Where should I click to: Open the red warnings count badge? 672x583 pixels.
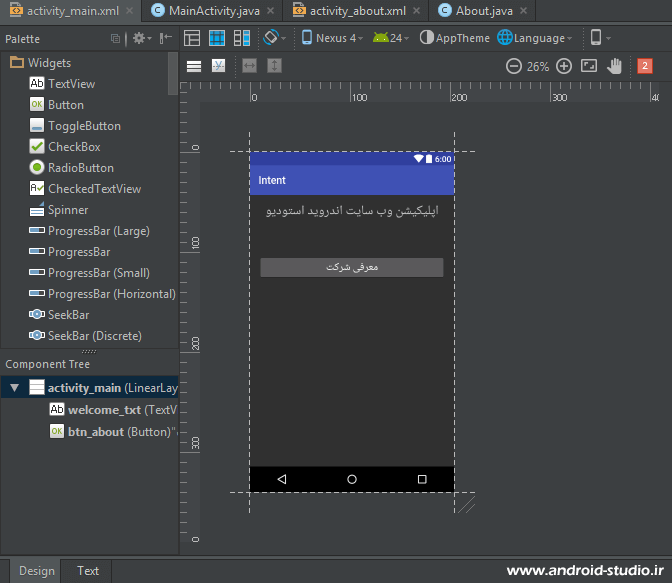click(645, 66)
